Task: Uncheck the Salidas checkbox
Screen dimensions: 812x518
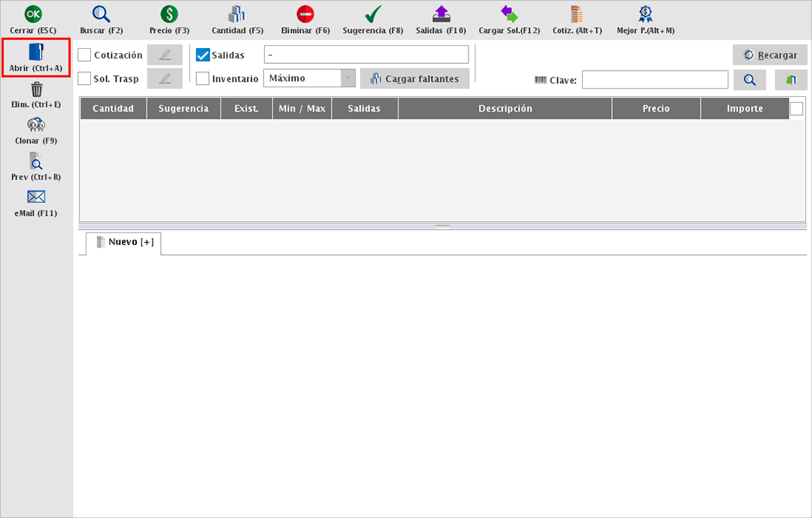Action: [203, 55]
